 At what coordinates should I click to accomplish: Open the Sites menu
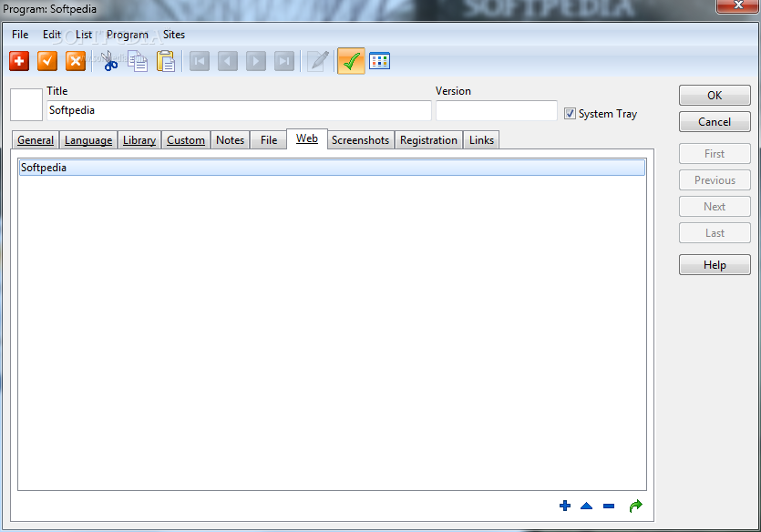point(174,35)
